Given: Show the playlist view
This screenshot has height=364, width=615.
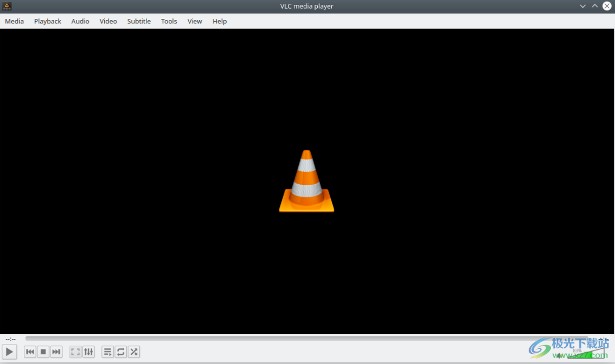Looking at the screenshot, I should tap(107, 352).
